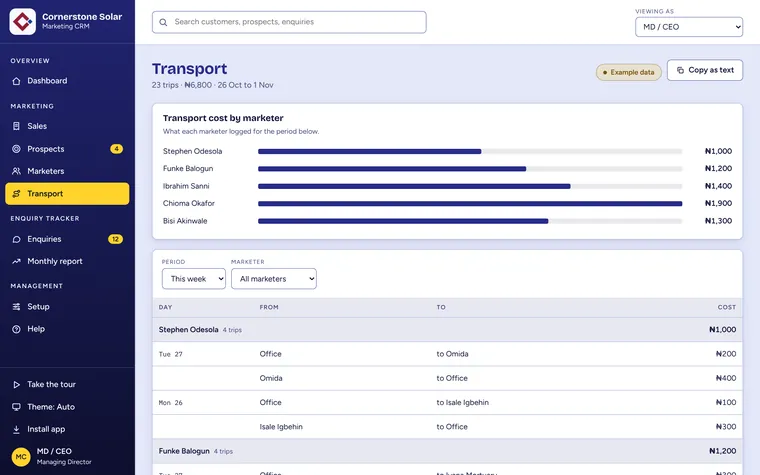Click the Help question mark icon
760x475 pixels.
[16, 329]
